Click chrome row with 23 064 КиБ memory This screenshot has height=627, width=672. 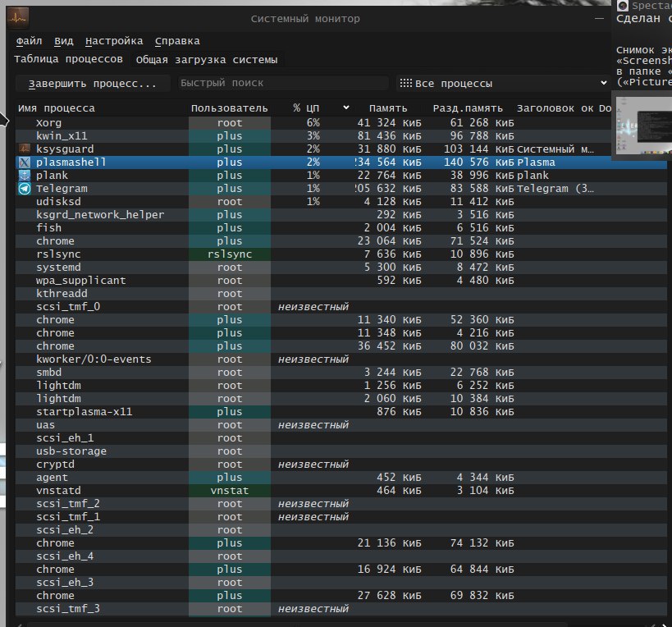pyautogui.click(x=341, y=240)
